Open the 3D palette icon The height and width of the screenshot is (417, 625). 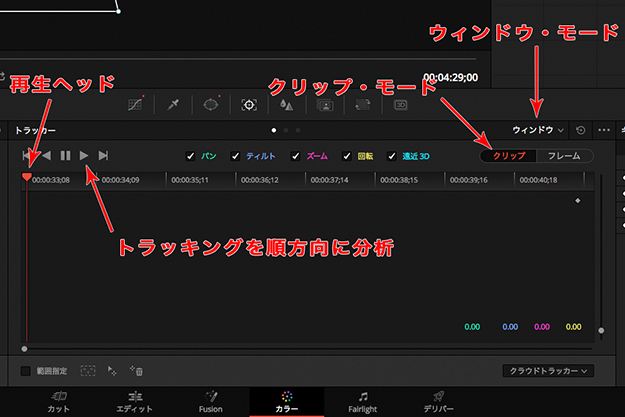401,104
